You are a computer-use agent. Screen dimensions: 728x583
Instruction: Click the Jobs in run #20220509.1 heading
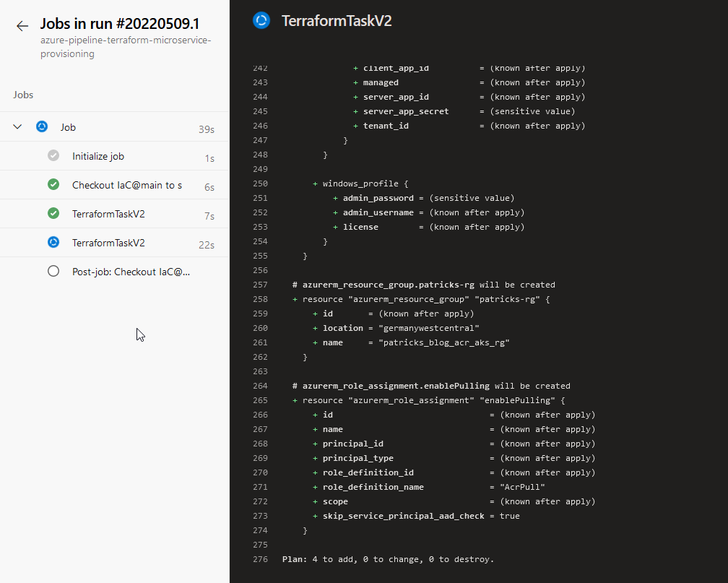(x=120, y=24)
